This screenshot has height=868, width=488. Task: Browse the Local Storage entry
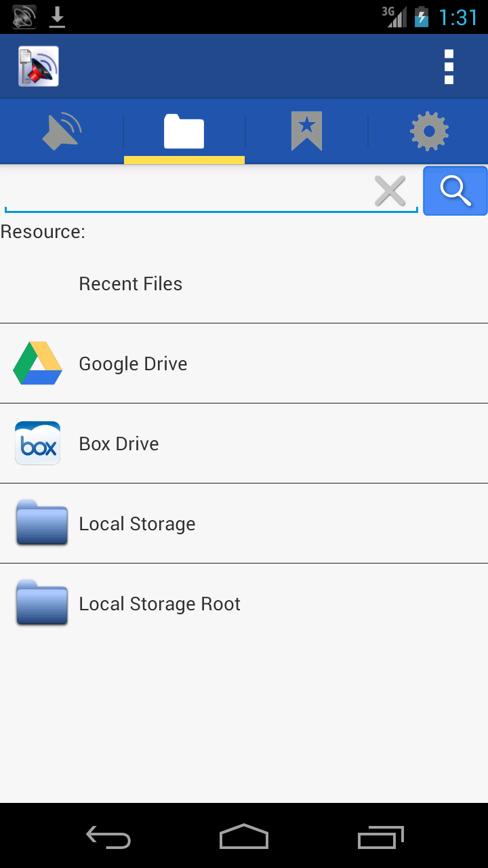coord(138,524)
